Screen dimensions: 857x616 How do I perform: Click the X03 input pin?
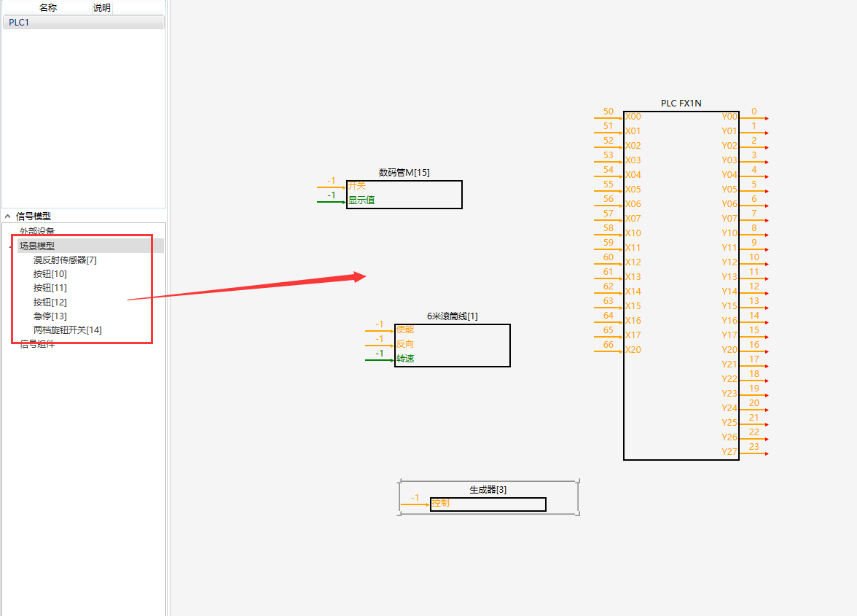point(633,160)
